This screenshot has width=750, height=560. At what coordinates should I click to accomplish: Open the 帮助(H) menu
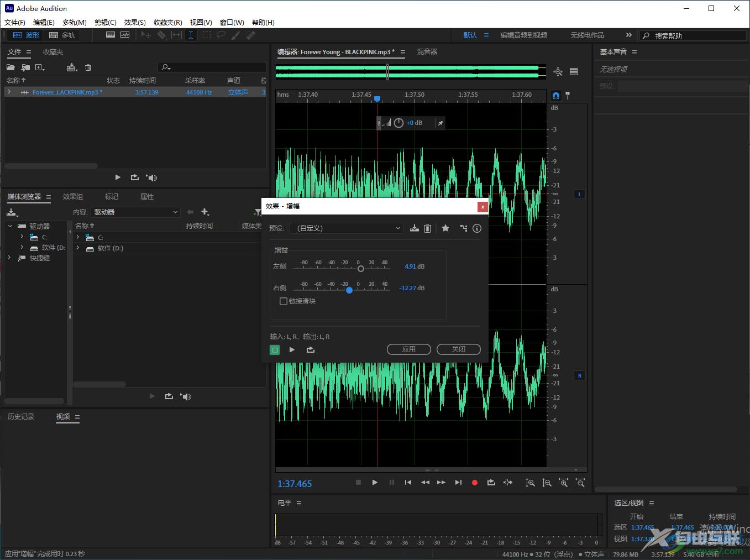pyautogui.click(x=263, y=22)
